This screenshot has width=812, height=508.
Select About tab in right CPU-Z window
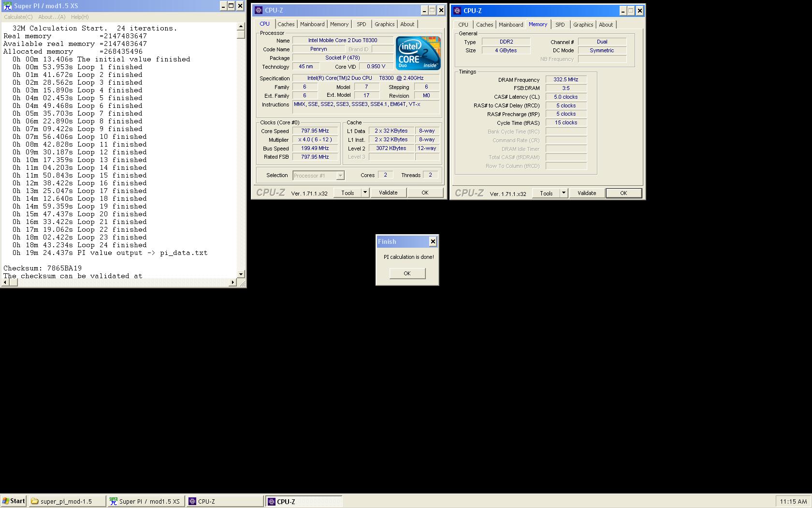click(x=606, y=25)
